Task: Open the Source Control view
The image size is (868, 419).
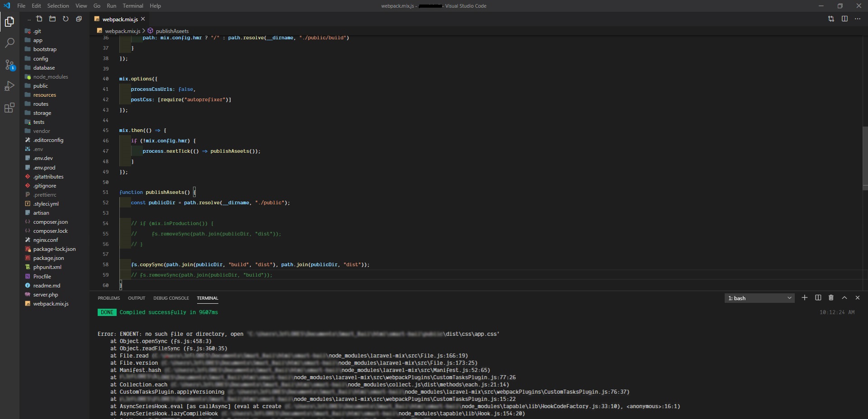Action: point(9,66)
